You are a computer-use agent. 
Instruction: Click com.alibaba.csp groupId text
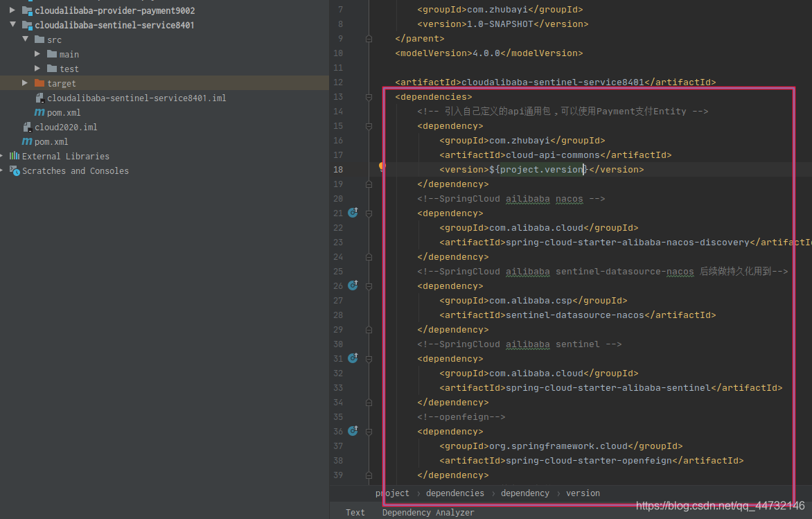click(531, 301)
